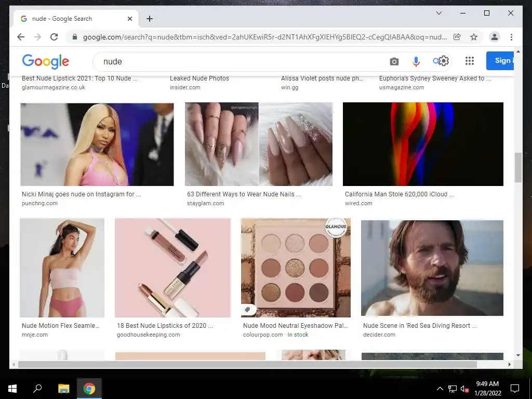
Task: Open the Chrome profile avatar
Action: pos(495,37)
